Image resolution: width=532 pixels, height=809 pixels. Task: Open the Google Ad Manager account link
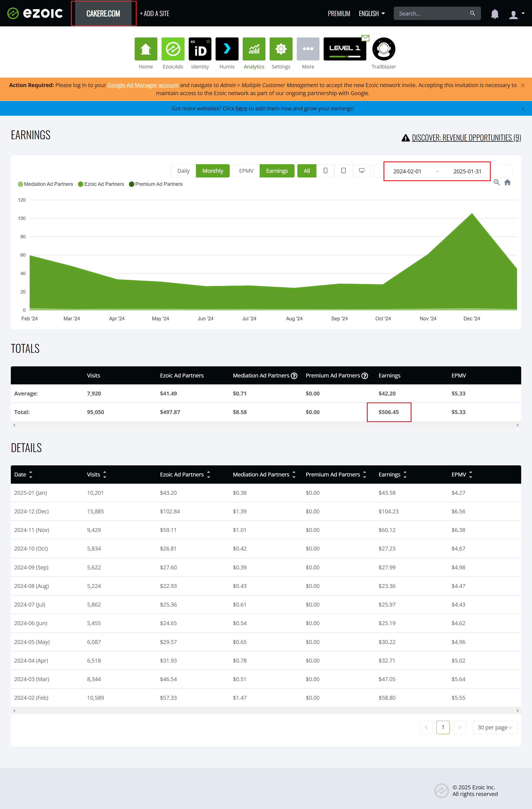[x=143, y=85]
